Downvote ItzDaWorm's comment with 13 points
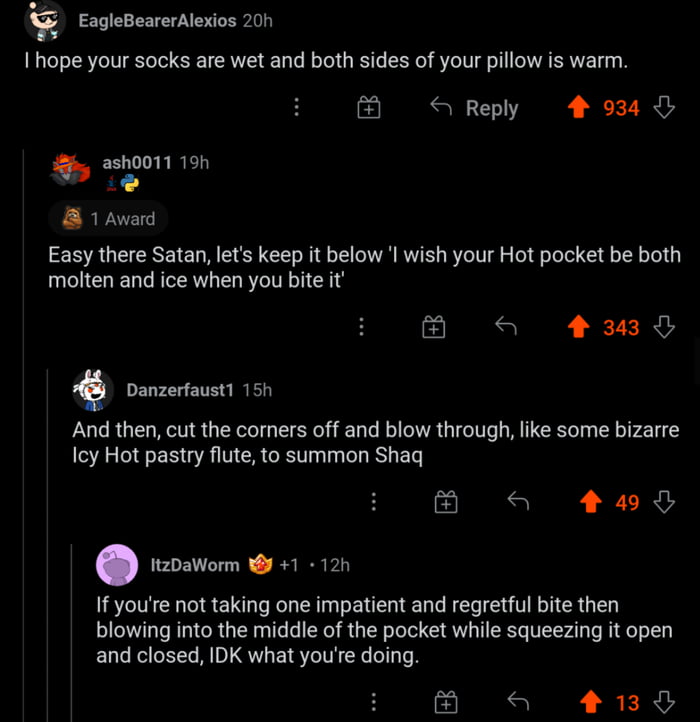Image resolution: width=700 pixels, height=722 pixels. [x=664, y=702]
